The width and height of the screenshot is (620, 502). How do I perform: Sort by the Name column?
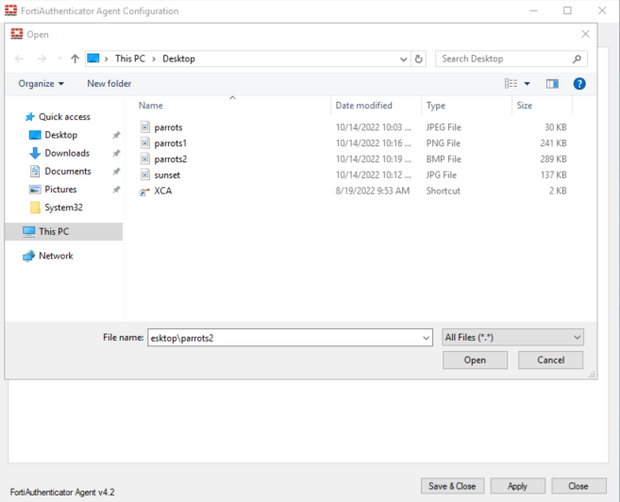[x=151, y=106]
